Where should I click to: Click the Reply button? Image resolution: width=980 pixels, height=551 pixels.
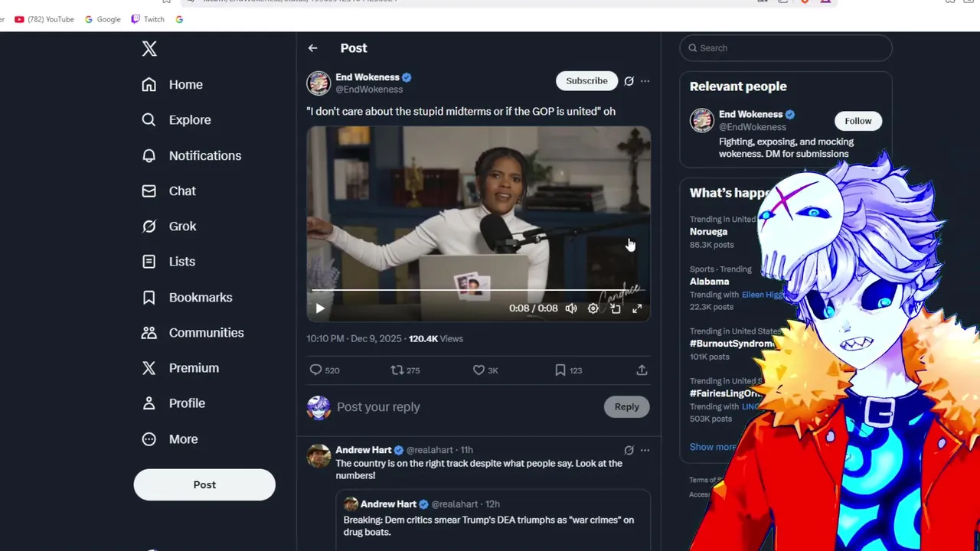click(x=626, y=407)
